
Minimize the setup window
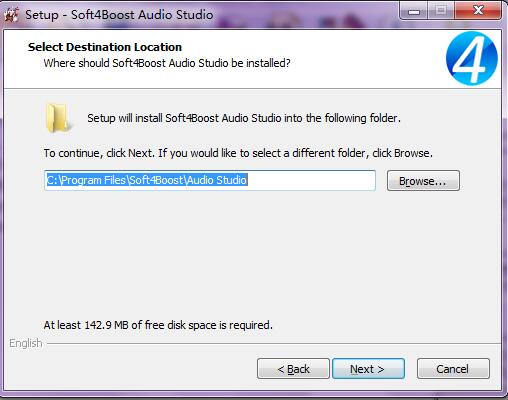(414, 12)
